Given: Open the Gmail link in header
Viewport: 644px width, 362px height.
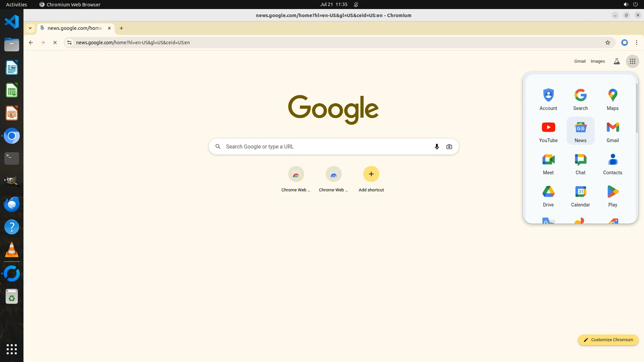Looking at the screenshot, I should [x=580, y=61].
